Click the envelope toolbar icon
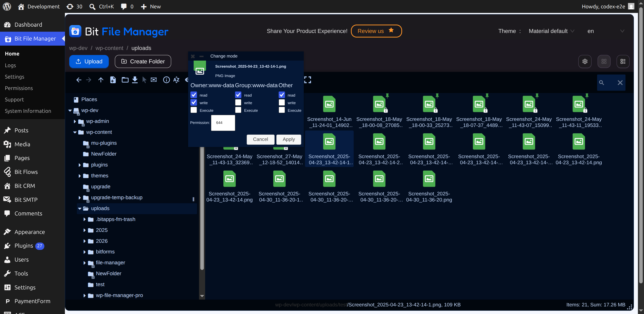 point(154,80)
